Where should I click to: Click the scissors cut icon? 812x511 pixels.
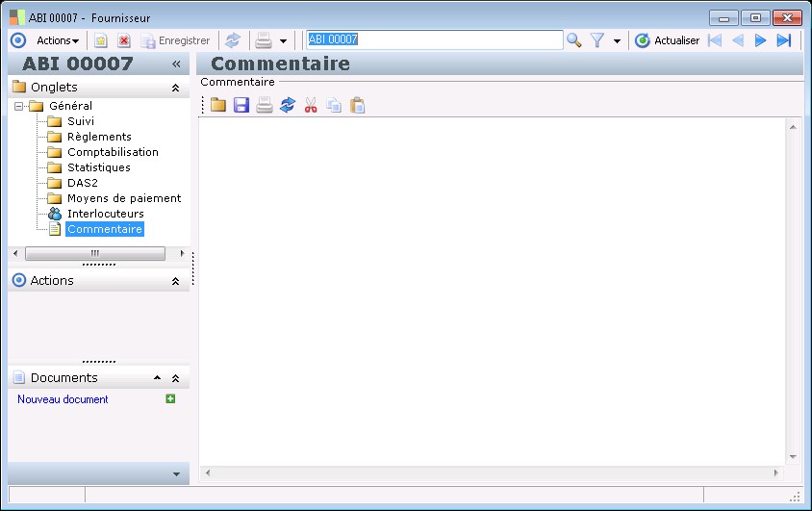click(x=311, y=105)
